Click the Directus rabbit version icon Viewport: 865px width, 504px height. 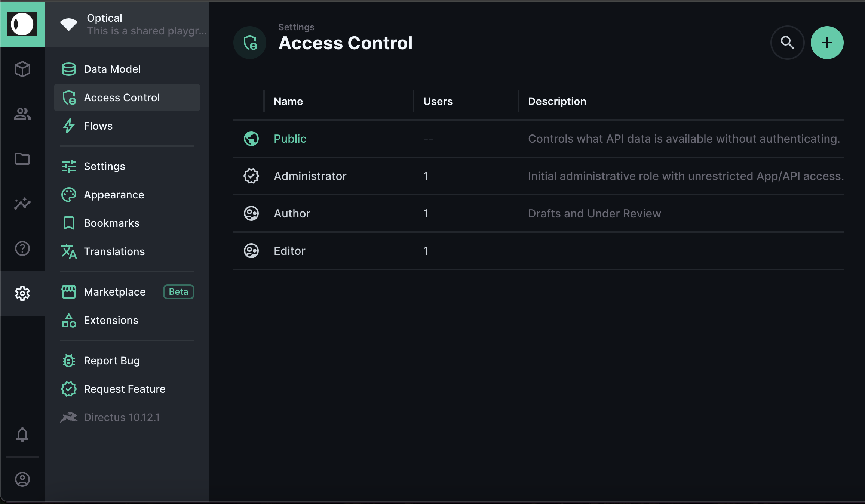pyautogui.click(x=69, y=417)
